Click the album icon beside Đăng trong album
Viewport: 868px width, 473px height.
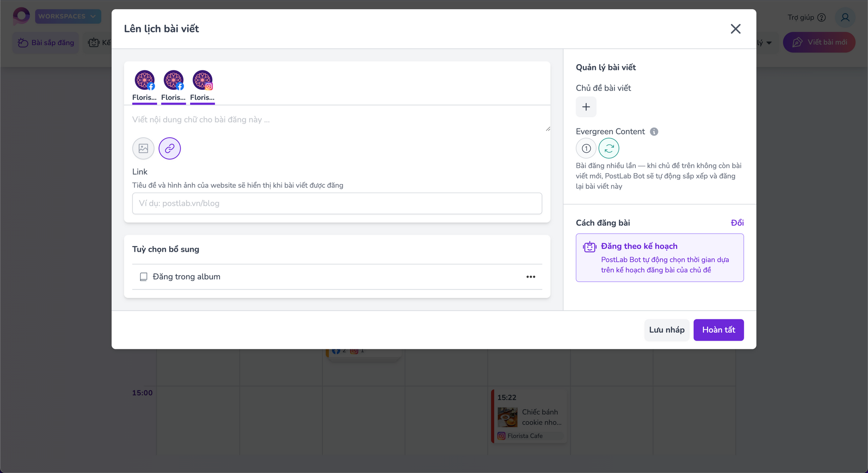click(x=144, y=277)
